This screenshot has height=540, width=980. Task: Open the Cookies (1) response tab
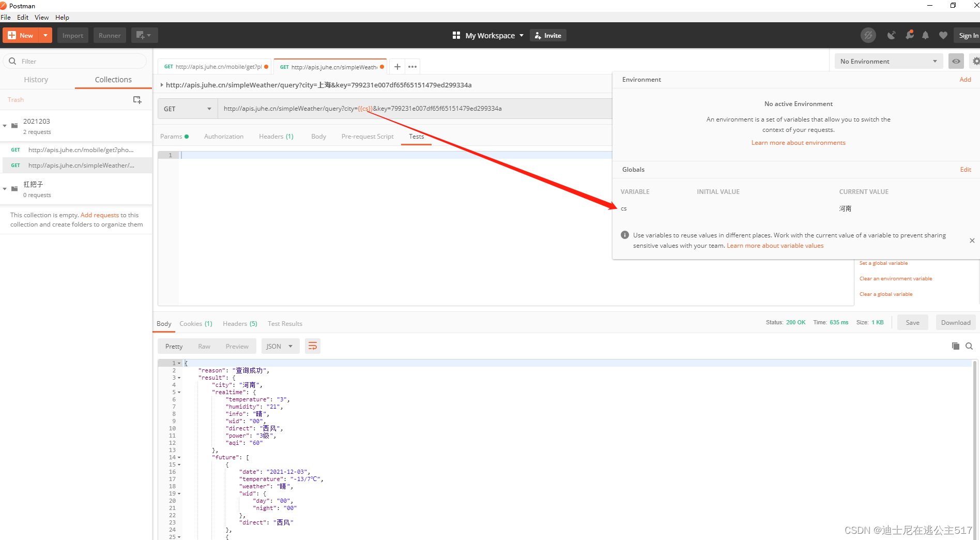(196, 324)
